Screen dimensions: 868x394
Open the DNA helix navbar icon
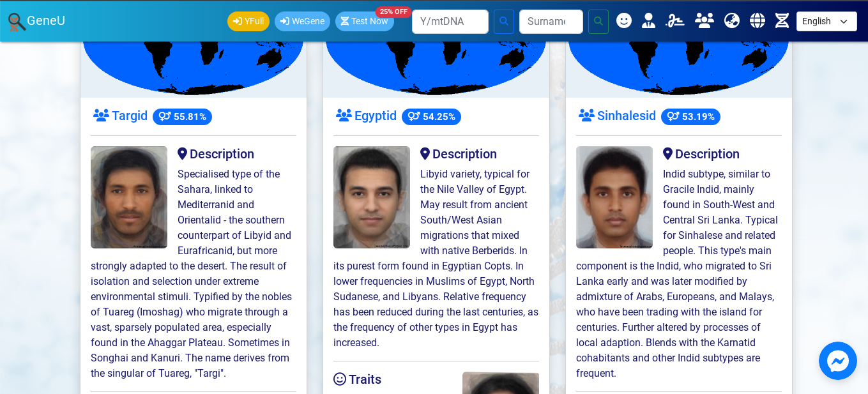(782, 20)
